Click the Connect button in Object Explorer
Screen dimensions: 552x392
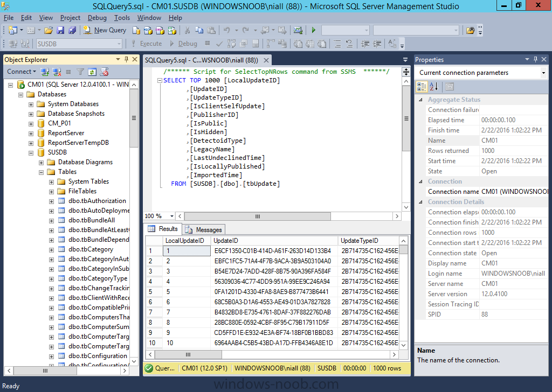point(22,72)
